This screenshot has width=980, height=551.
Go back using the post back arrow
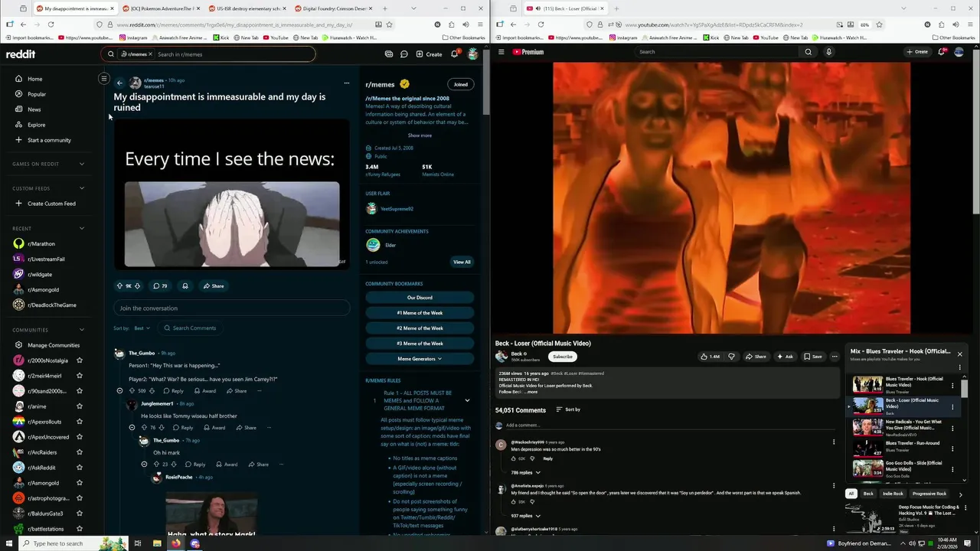tap(119, 83)
